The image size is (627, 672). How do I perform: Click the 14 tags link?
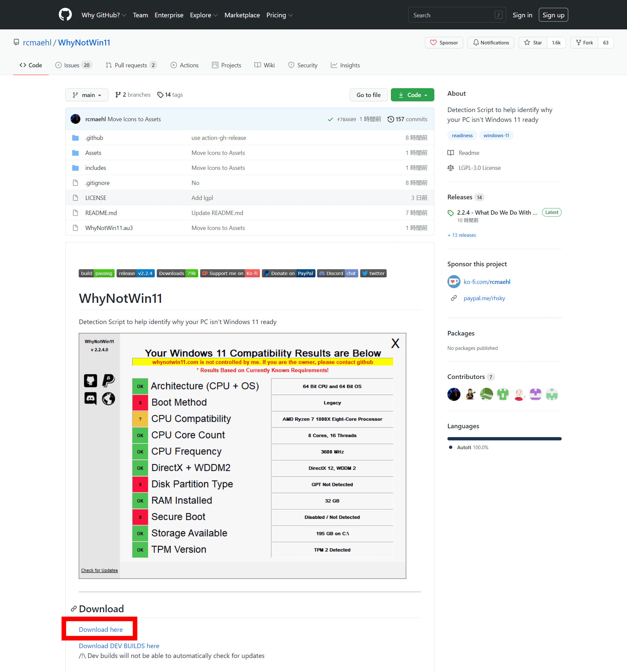tap(170, 95)
